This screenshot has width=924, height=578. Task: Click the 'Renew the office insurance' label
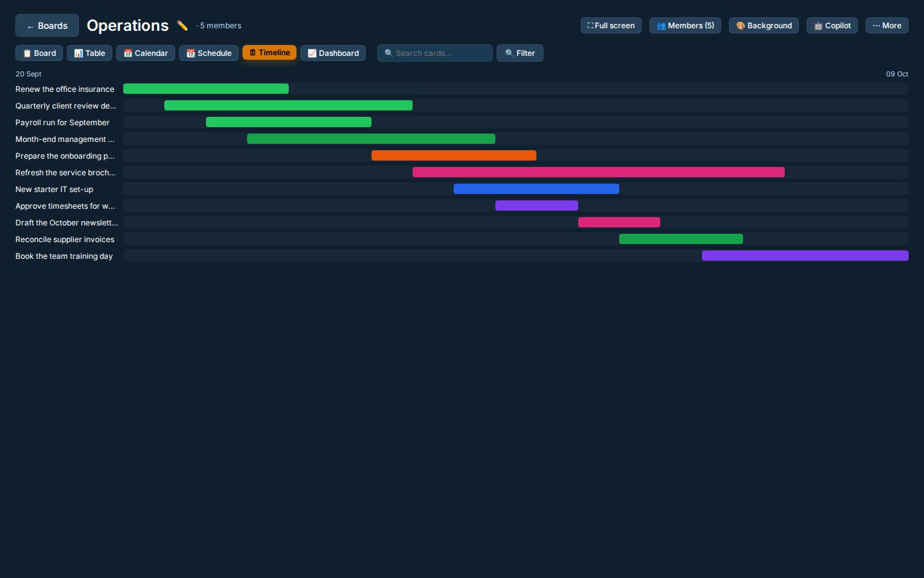coord(65,89)
